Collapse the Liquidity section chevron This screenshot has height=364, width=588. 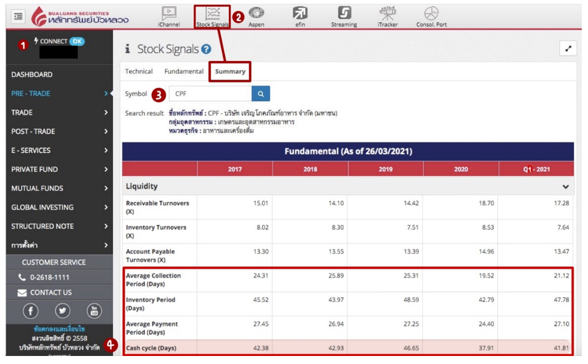[565, 186]
